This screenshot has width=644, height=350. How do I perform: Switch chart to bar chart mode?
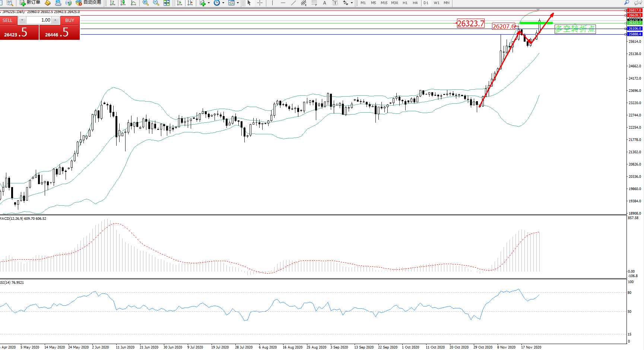point(112,3)
